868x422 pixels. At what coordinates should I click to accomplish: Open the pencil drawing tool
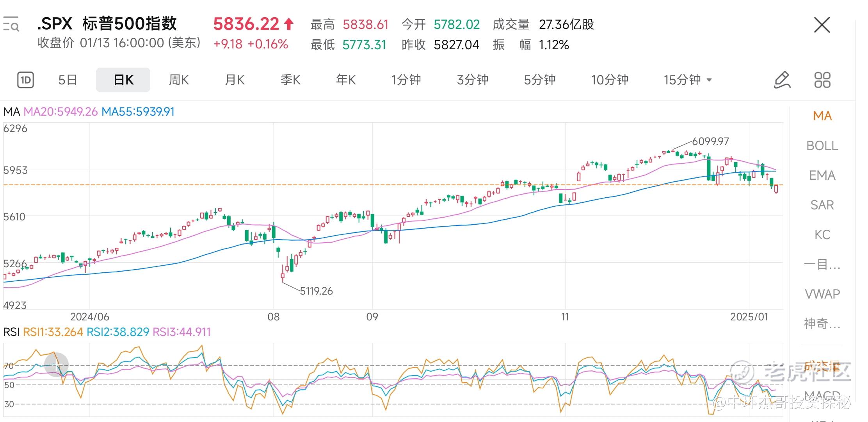coord(782,80)
